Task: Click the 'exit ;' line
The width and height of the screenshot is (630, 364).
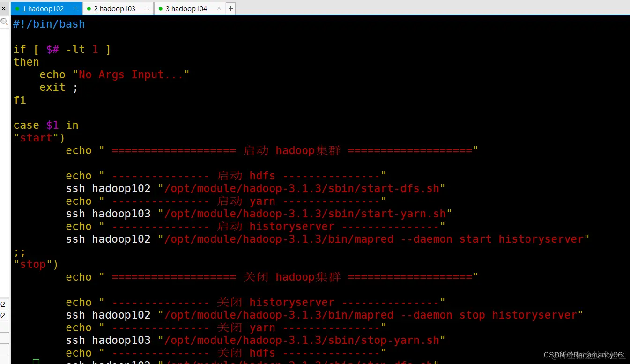Action: (59, 87)
